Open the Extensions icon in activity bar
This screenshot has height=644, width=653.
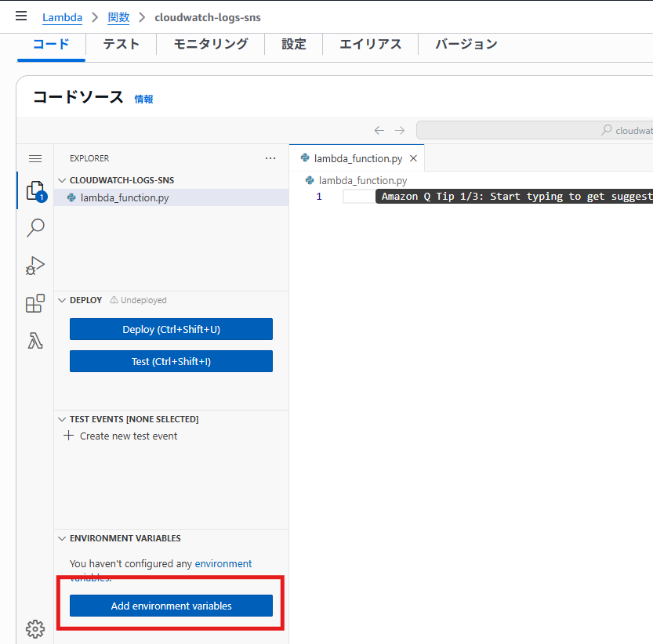35,304
